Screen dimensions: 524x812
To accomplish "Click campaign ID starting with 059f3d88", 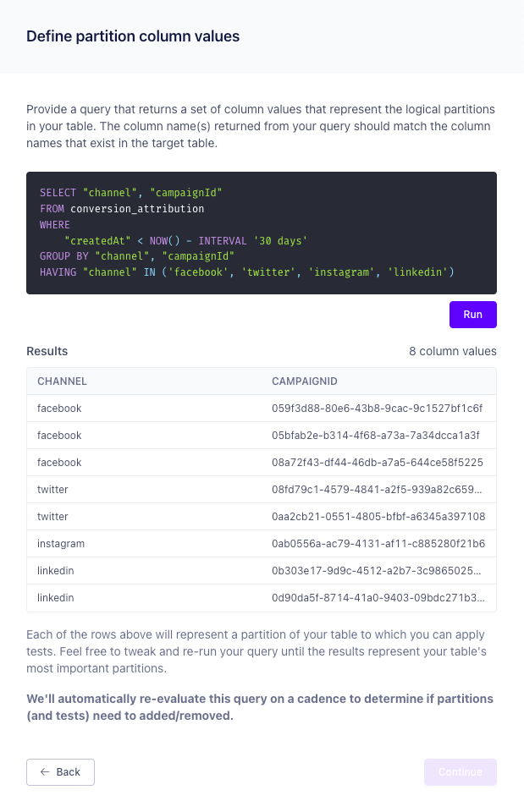I will (377, 409).
